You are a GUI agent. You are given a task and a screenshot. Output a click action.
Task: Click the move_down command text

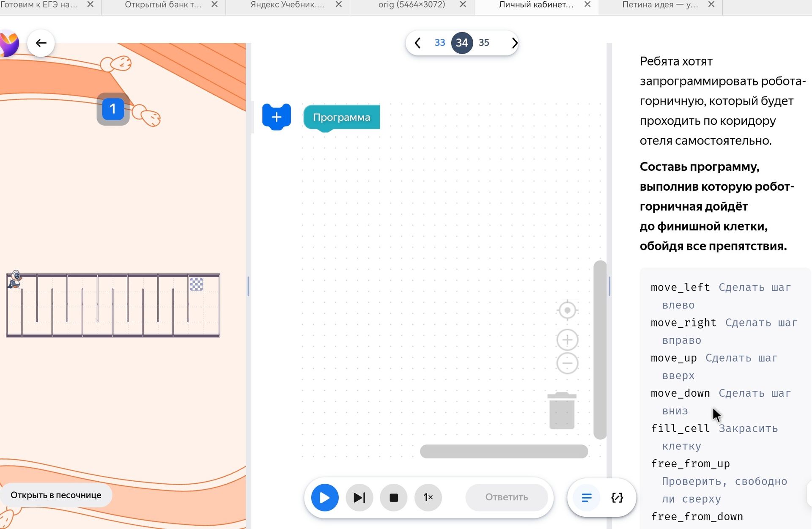point(680,393)
